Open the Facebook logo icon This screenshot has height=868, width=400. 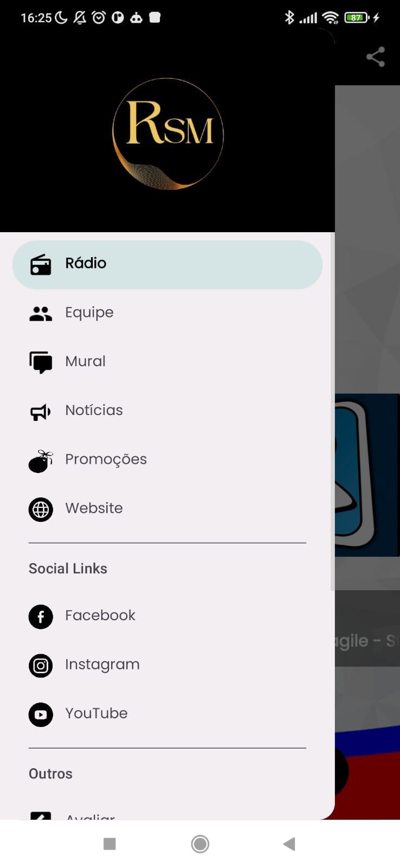pos(41,617)
